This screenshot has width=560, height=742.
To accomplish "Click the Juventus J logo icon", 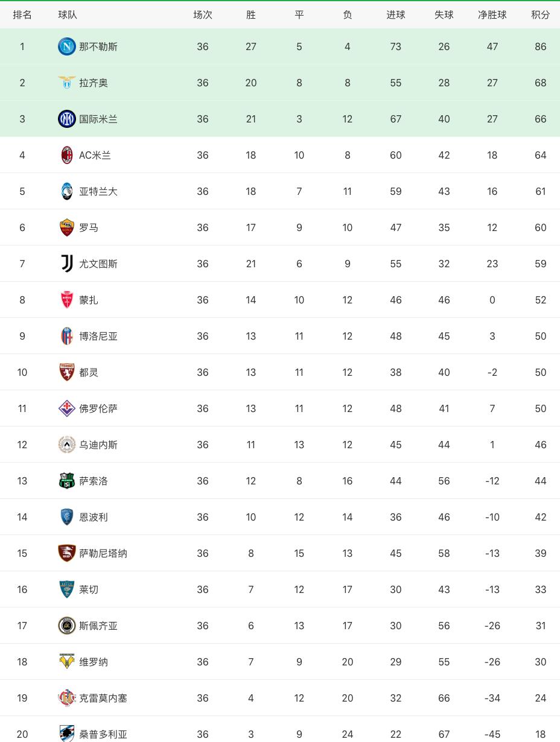I will [x=66, y=264].
